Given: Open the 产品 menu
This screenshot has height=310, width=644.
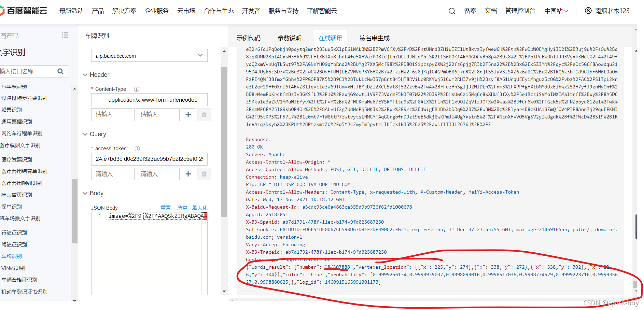Looking at the screenshot, I should [98, 11].
